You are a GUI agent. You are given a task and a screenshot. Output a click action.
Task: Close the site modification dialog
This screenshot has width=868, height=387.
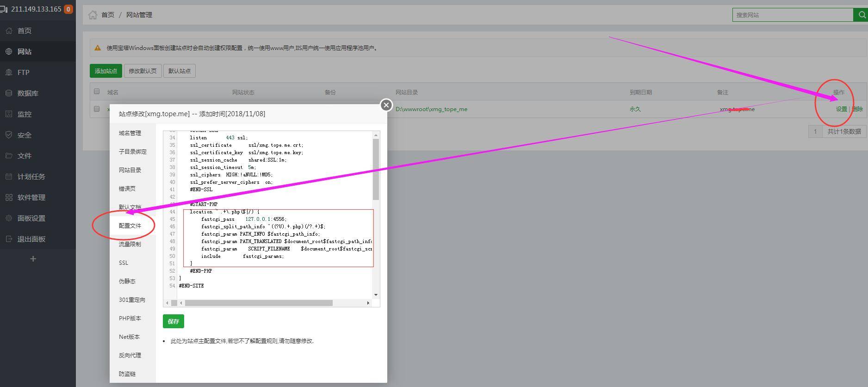coord(386,105)
